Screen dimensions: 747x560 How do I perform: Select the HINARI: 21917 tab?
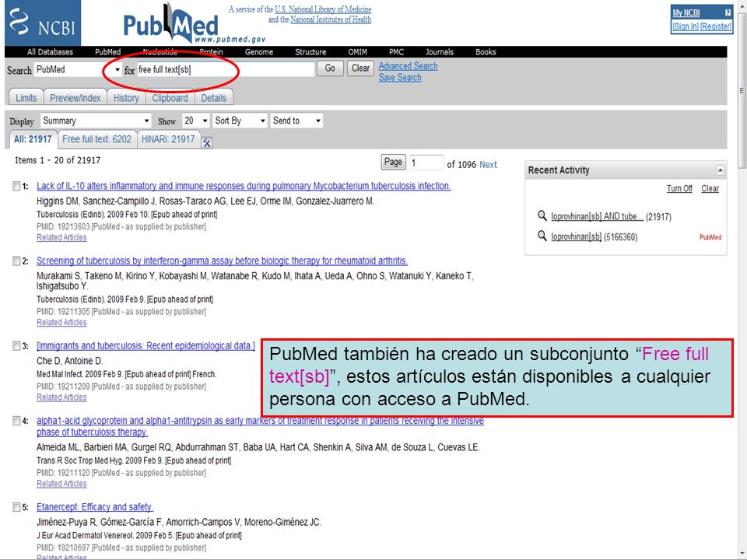(168, 139)
